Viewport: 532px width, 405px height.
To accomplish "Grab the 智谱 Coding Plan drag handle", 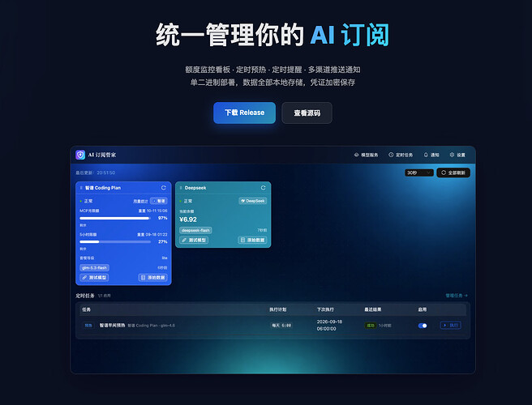I will point(81,188).
